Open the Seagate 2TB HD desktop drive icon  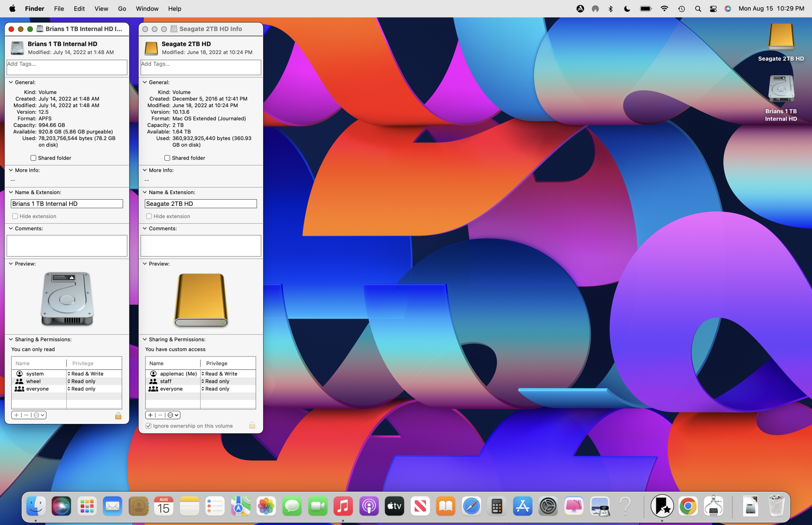click(781, 37)
